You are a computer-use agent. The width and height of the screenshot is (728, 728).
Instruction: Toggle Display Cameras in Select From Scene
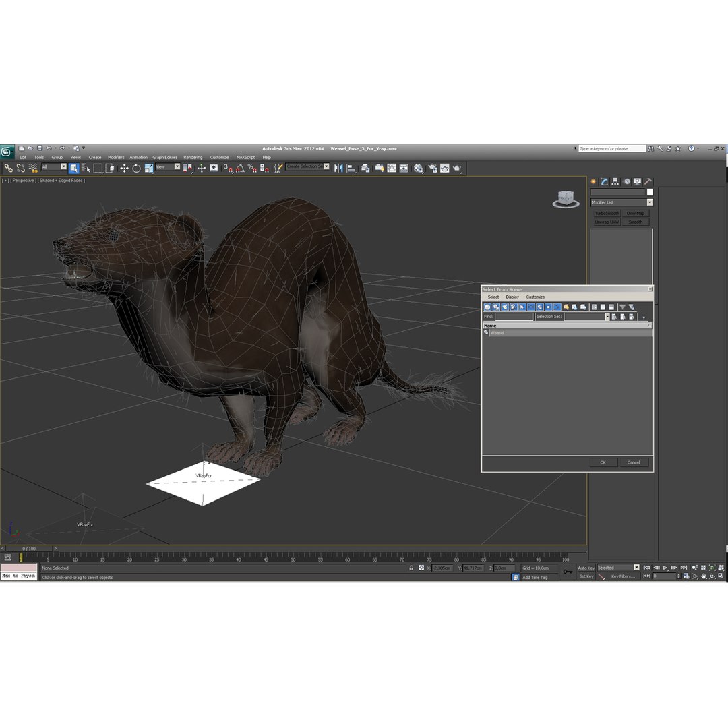tap(514, 307)
